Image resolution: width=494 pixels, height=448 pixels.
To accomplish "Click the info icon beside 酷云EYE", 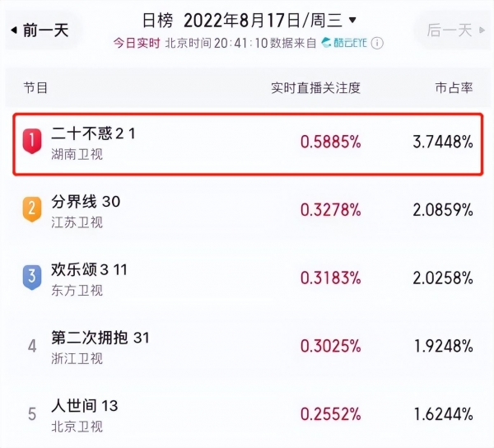I will click(377, 43).
